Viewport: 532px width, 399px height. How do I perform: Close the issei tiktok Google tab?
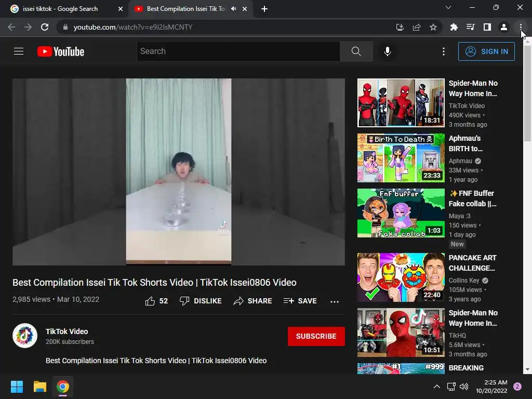point(121,9)
